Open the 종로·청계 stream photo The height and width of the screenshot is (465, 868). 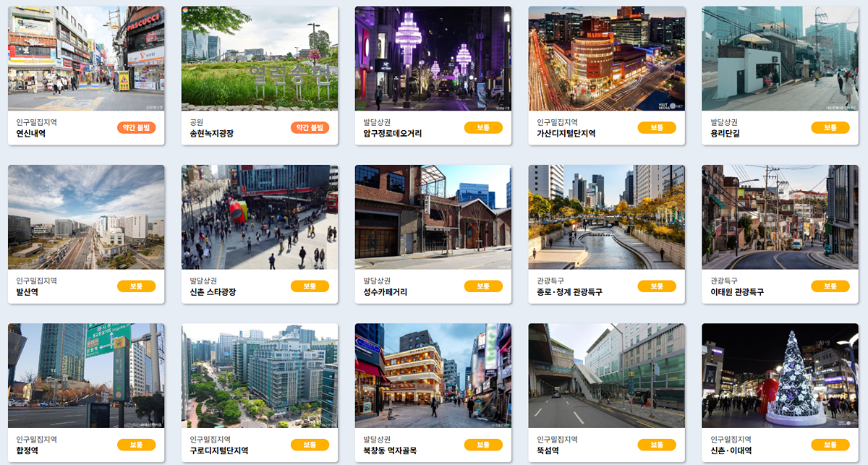coord(607,217)
